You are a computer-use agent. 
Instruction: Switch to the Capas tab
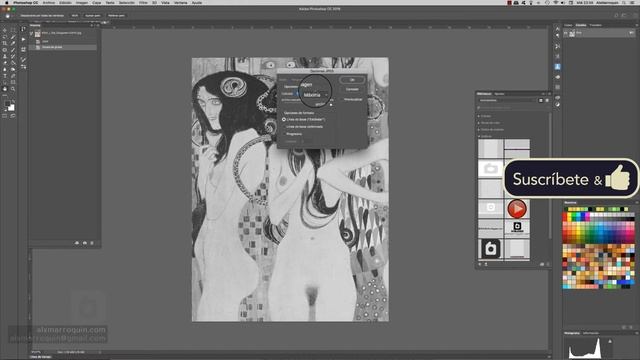(568, 25)
